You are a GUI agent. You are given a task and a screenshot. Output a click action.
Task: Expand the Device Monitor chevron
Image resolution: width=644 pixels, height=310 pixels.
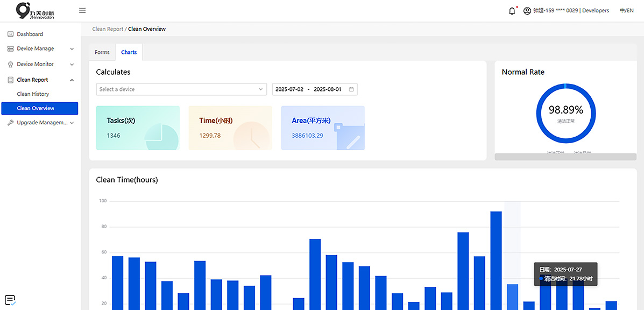tap(72, 65)
